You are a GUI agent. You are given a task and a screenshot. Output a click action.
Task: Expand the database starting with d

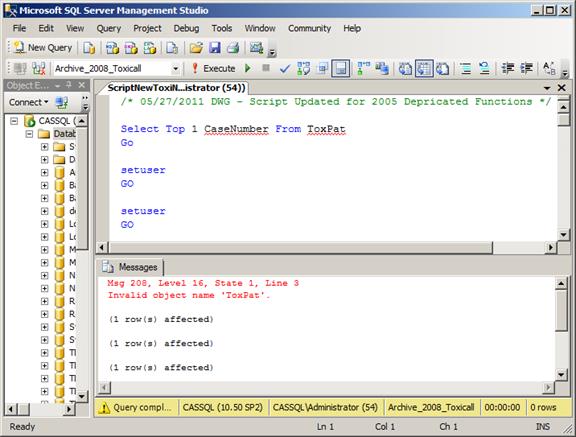click(44, 211)
